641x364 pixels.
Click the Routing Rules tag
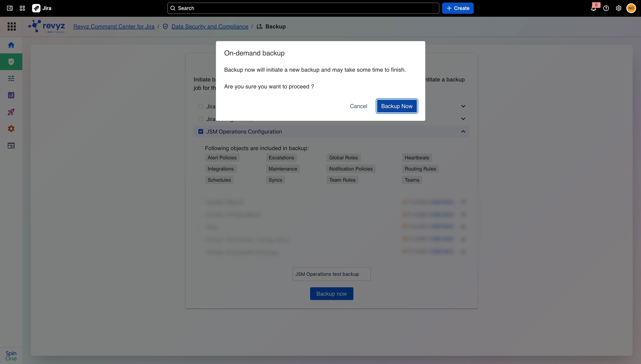pos(420,169)
